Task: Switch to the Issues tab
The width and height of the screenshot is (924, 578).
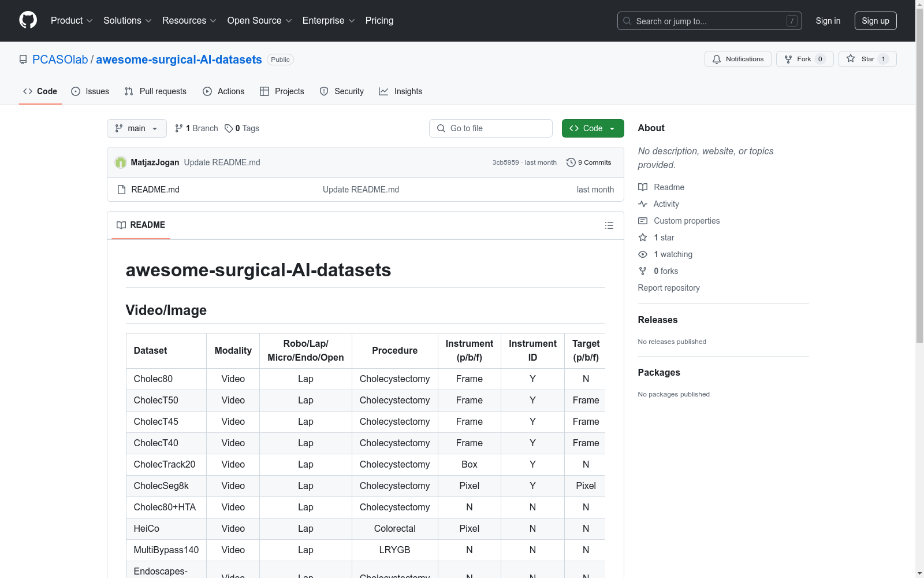Action: (x=90, y=91)
